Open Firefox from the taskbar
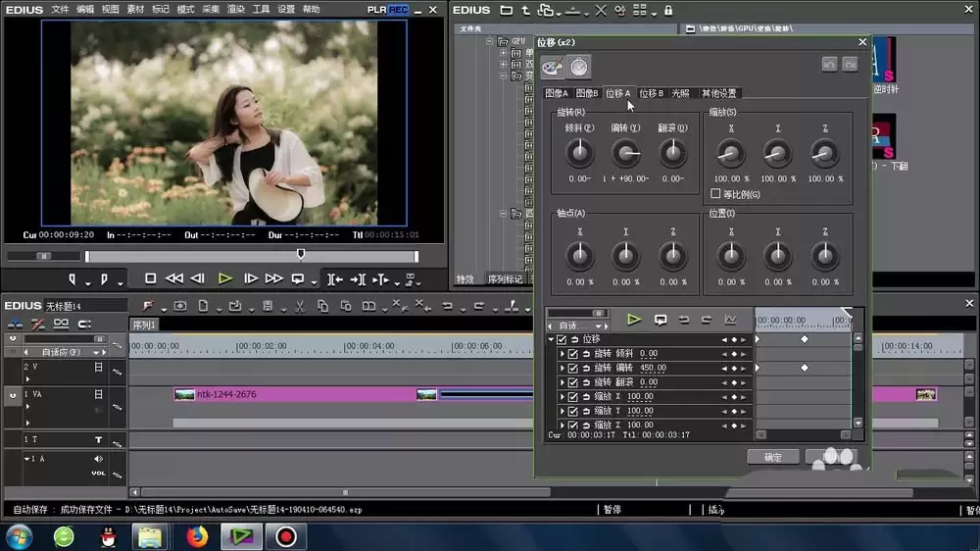This screenshot has width=980, height=551. pos(198,536)
